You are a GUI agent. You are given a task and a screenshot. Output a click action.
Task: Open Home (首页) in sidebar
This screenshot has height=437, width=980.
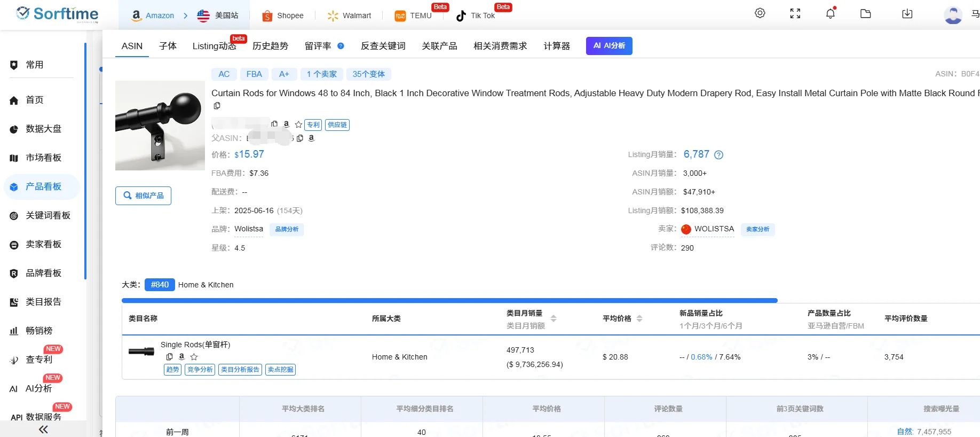pos(35,100)
